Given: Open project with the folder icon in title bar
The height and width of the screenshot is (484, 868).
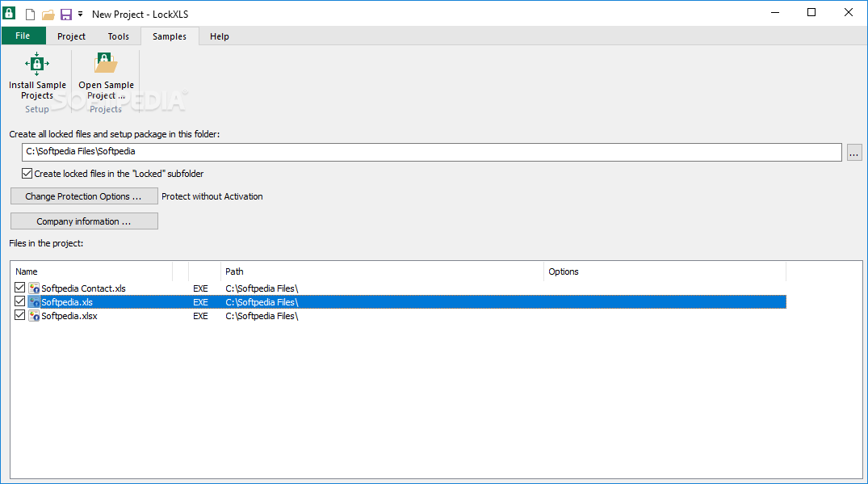Looking at the screenshot, I should pyautogui.click(x=48, y=15).
